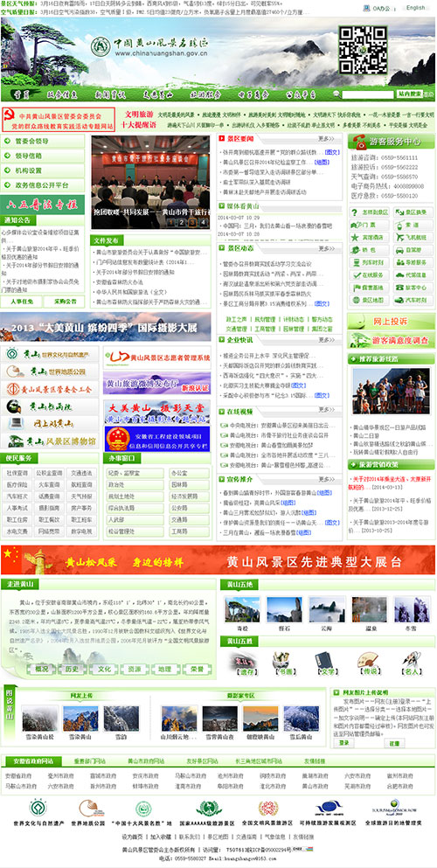The width and height of the screenshot is (437, 868).
Task: Open the 怎样到景区 question-mark icon button
Action: click(x=369, y=212)
